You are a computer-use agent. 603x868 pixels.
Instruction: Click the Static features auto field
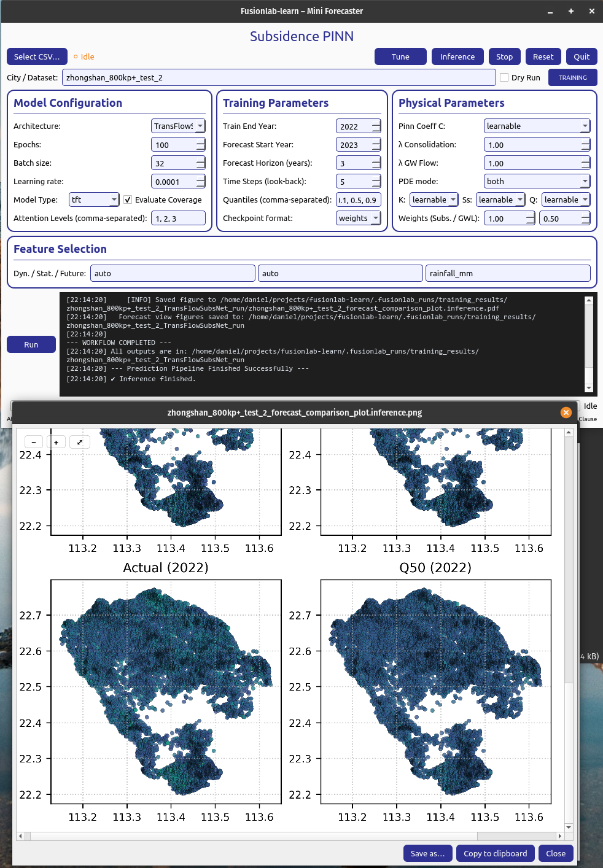(340, 273)
